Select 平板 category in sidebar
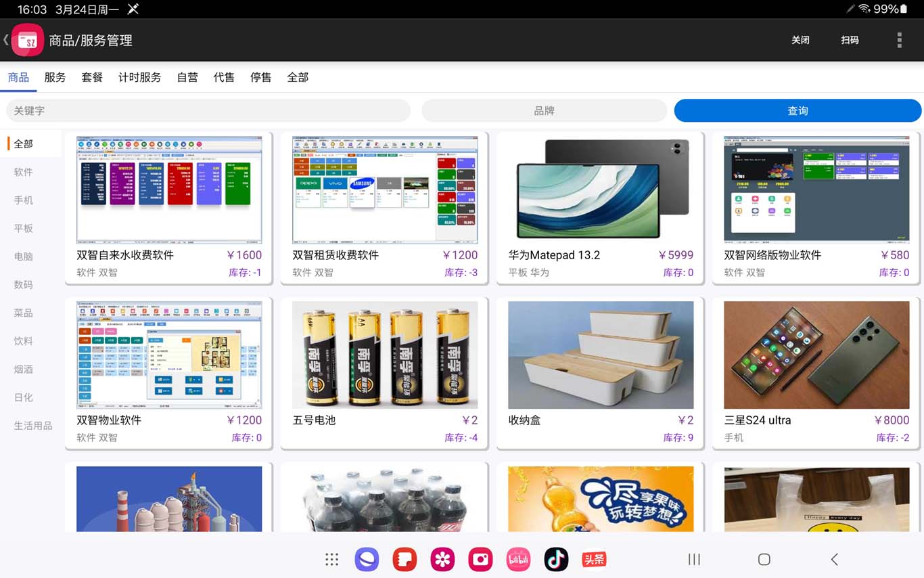Viewport: 924px width, 578px height. pos(24,228)
